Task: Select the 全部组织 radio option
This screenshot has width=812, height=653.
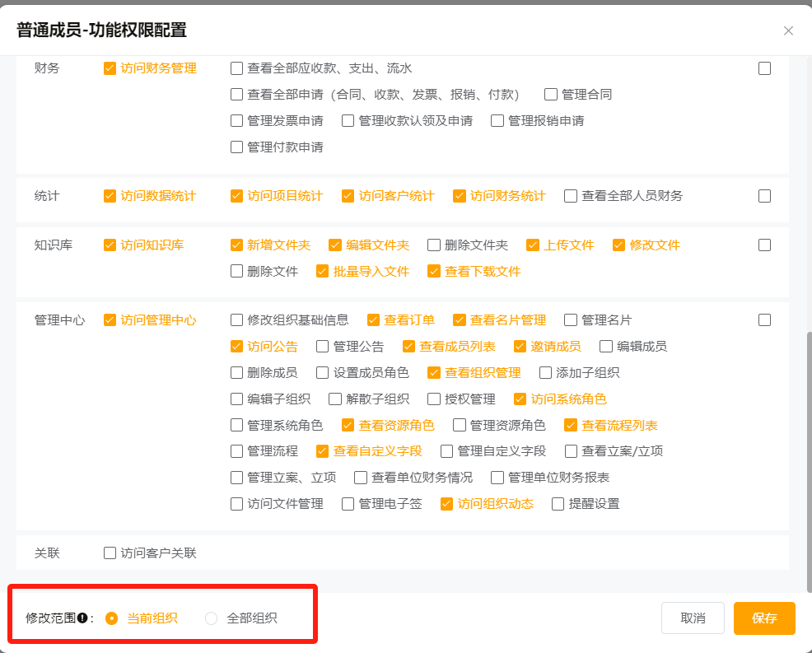Action: click(x=212, y=618)
